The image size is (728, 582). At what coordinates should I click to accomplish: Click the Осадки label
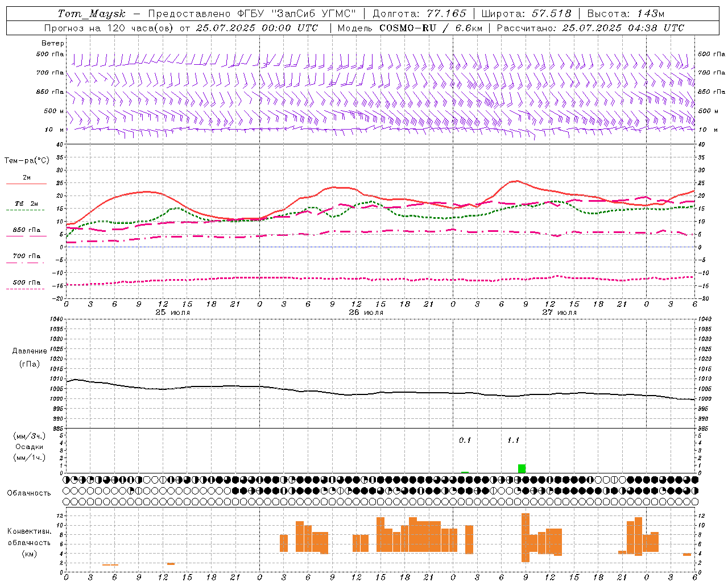[x=30, y=447]
